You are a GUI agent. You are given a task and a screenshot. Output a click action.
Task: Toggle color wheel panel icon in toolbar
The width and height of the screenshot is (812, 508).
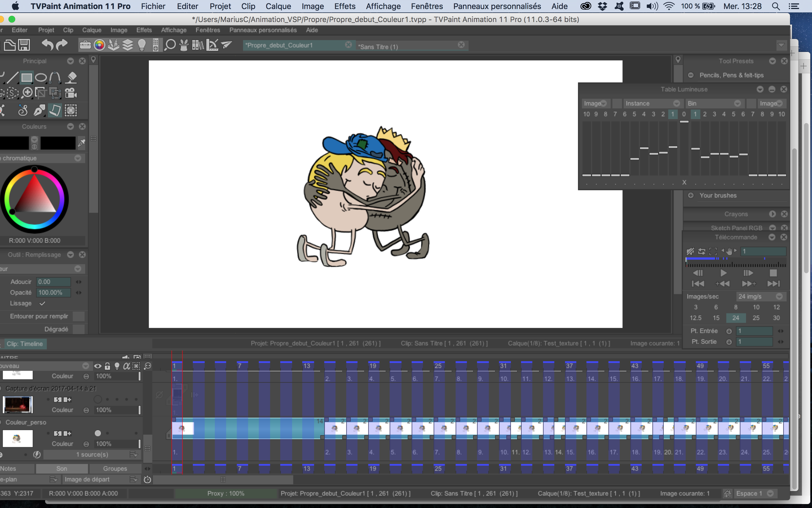99,45
